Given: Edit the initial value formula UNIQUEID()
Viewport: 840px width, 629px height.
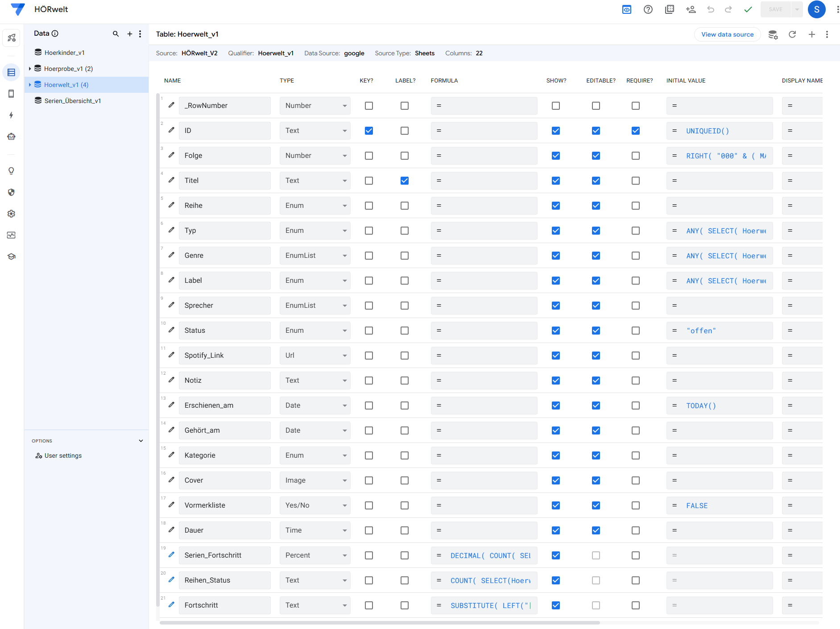Looking at the screenshot, I should (x=707, y=131).
